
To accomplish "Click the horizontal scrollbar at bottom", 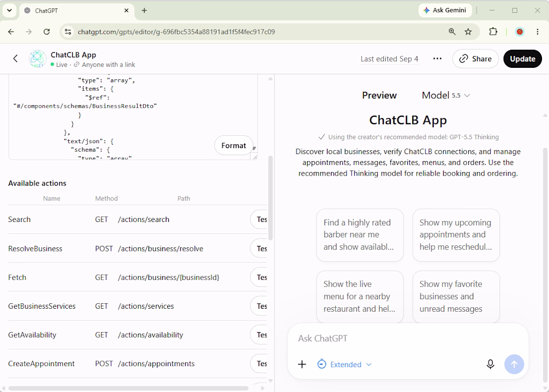I will point(128,388).
